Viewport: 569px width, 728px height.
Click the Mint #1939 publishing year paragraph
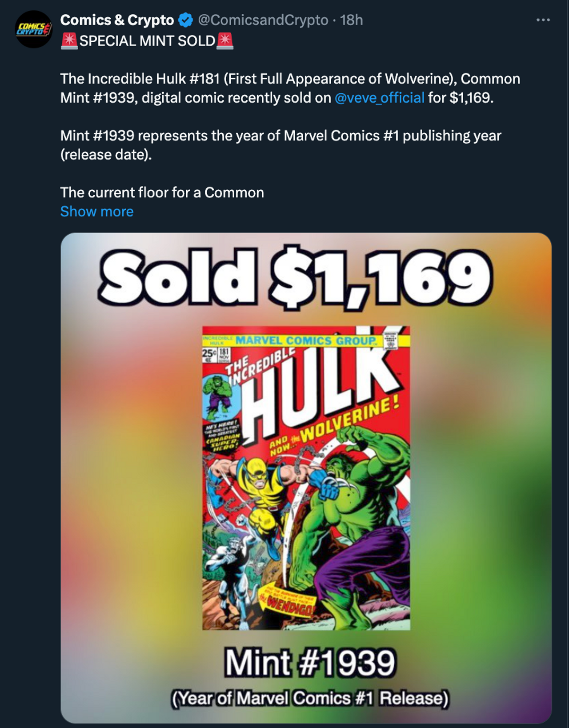280,145
